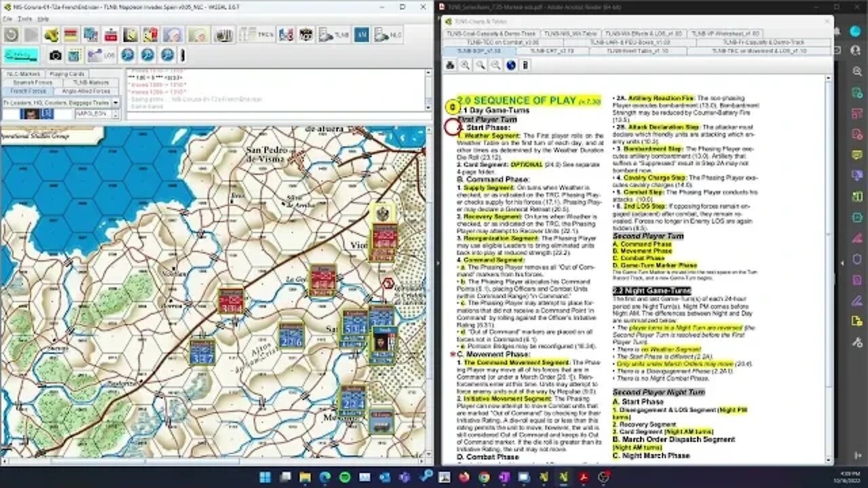868x488 pixels.
Task: Click the cyan signature map button
Action: (x=20, y=56)
